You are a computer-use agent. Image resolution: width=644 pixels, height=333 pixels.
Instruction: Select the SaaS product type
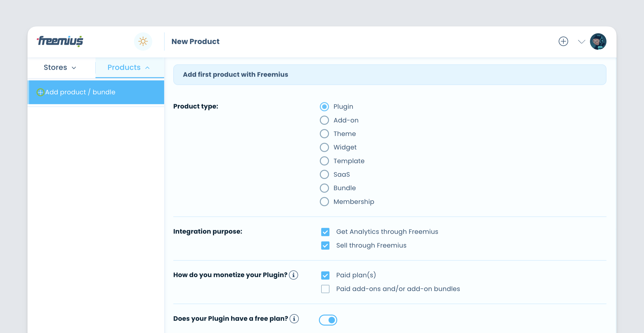324,174
